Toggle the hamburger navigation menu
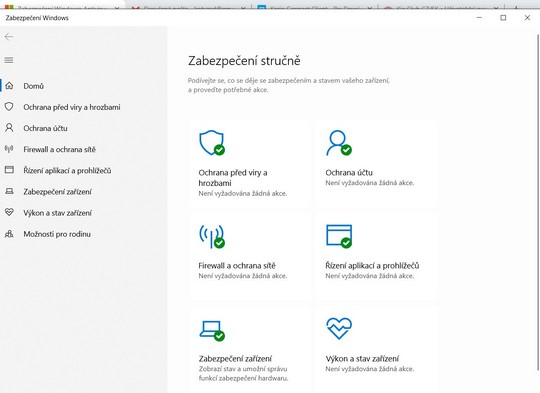 coord(9,60)
